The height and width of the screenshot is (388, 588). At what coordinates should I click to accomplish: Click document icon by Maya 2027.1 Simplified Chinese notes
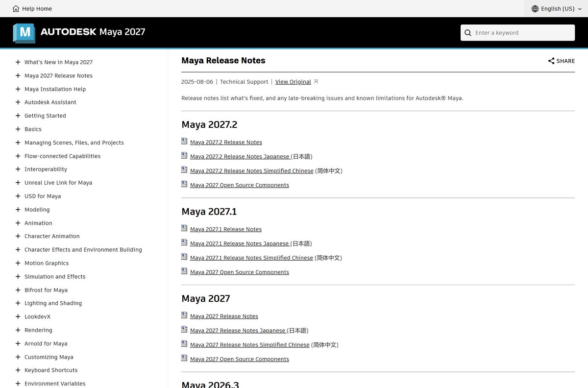[184, 256]
